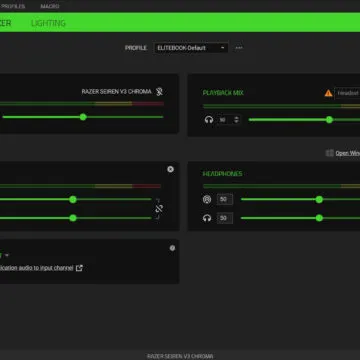
Task: Click the lower slider in the input channel panel
Action: pyautogui.click(x=76, y=218)
